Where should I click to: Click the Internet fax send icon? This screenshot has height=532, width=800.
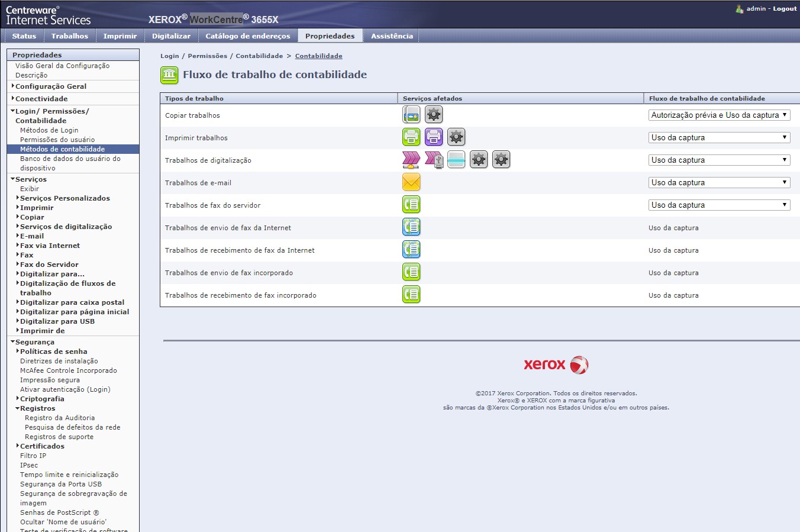[411, 227]
